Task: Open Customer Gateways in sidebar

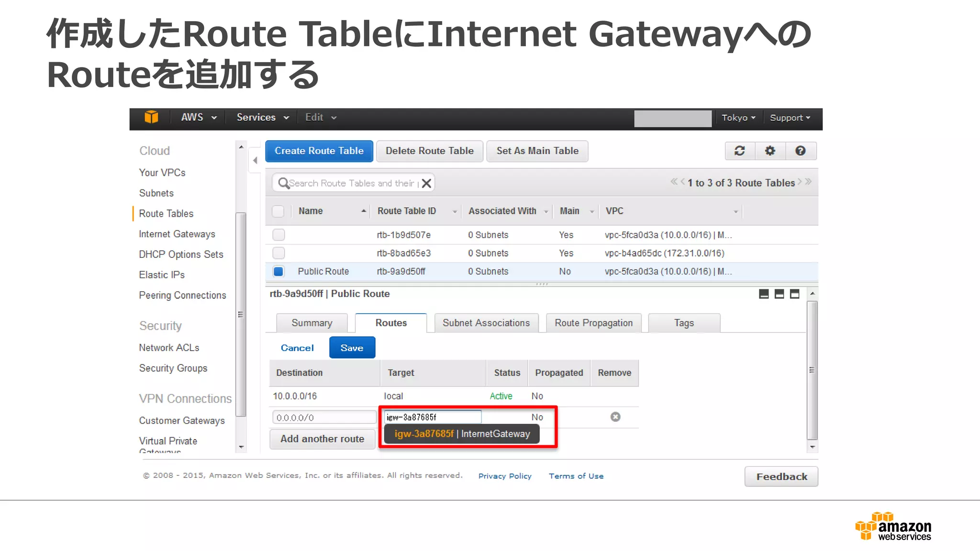Action: (182, 421)
